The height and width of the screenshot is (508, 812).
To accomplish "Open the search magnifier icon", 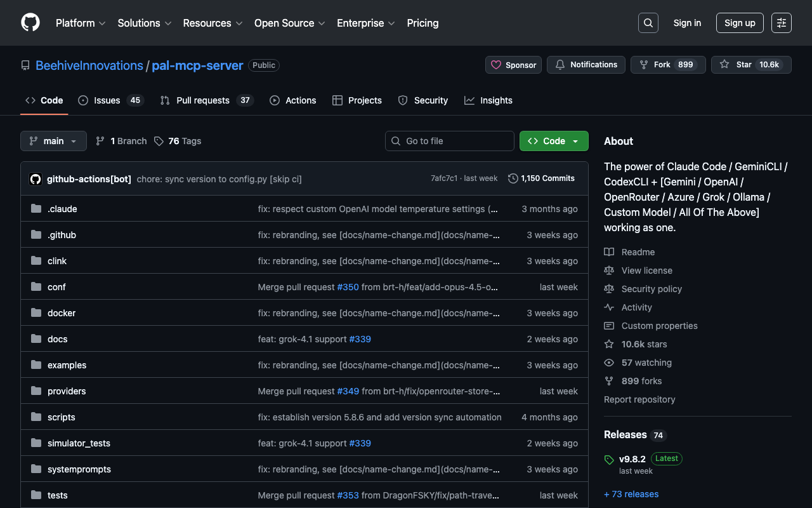I will (648, 23).
